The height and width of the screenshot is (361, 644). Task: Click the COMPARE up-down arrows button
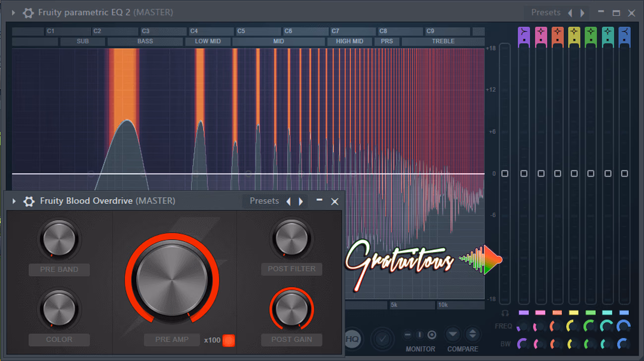[x=472, y=334]
